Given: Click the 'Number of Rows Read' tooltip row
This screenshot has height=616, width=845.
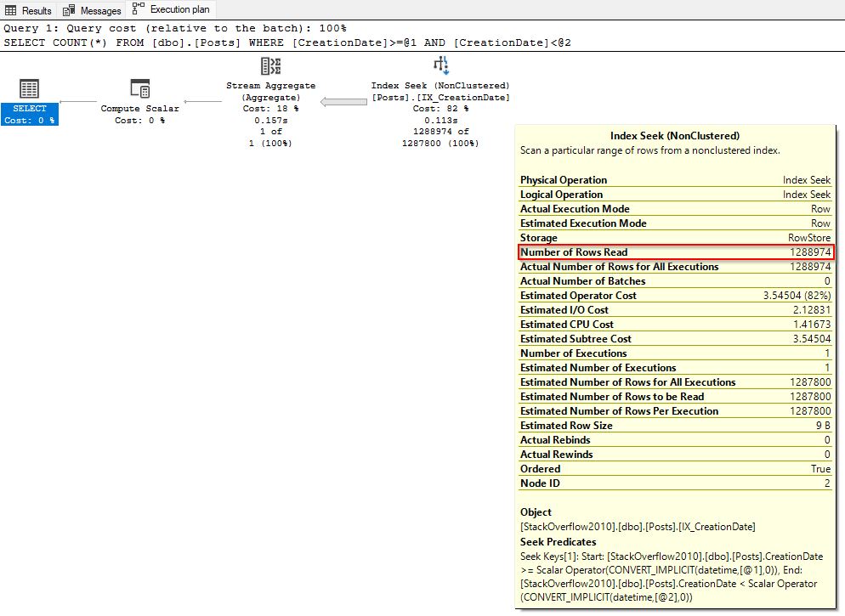Looking at the screenshot, I should tap(676, 252).
